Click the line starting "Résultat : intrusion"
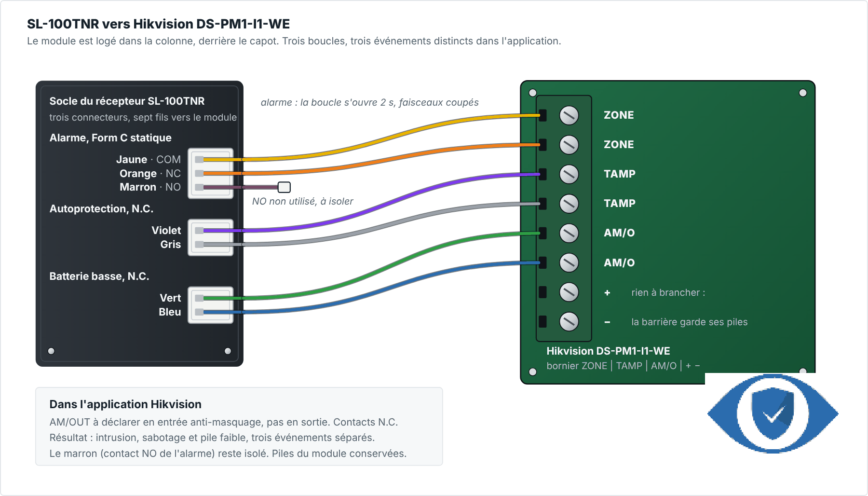The height and width of the screenshot is (496, 868). click(x=212, y=438)
